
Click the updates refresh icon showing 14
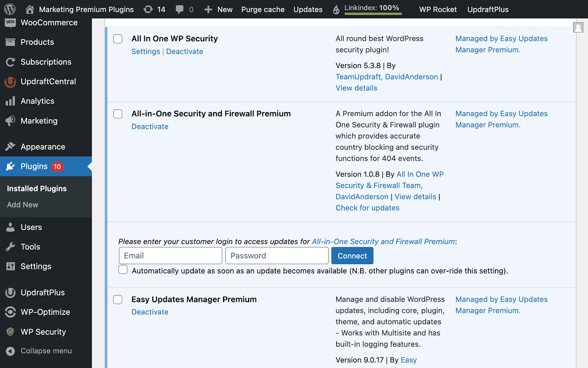pos(148,9)
